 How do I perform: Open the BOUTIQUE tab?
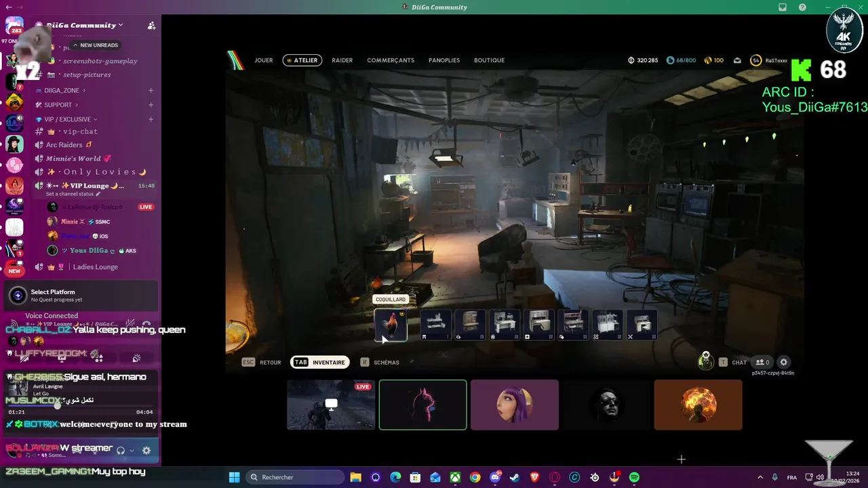489,60
